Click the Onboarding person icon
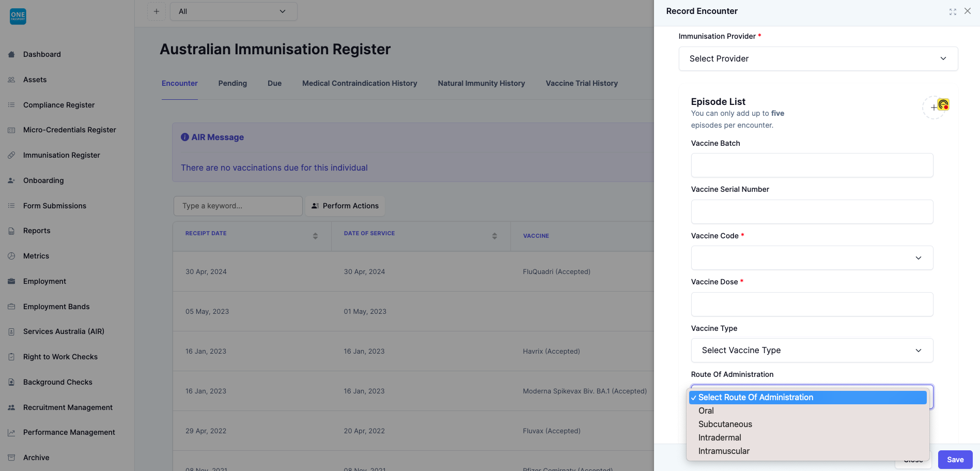The height and width of the screenshot is (471, 980). click(x=11, y=180)
